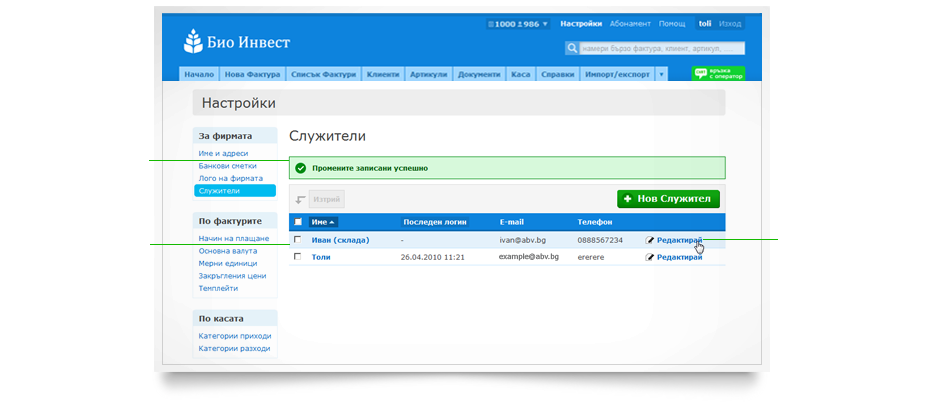Open the Артикули tab
Viewport: 940px width, 410px height.
[429, 74]
